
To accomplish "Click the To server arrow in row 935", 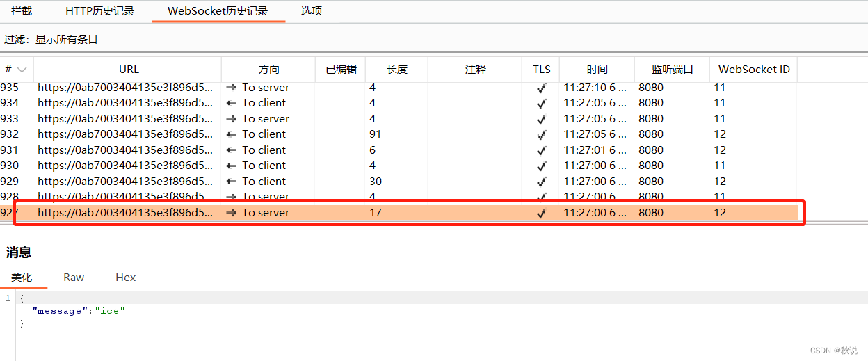I will coord(232,88).
